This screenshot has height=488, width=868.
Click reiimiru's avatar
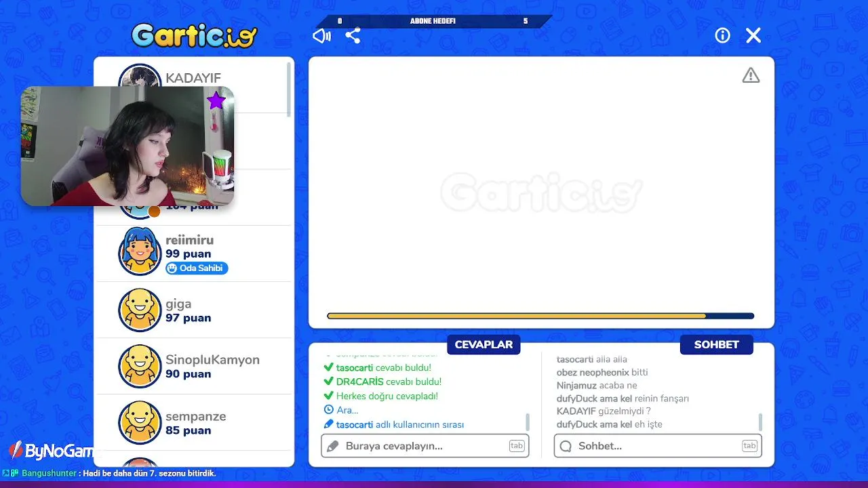pos(140,251)
